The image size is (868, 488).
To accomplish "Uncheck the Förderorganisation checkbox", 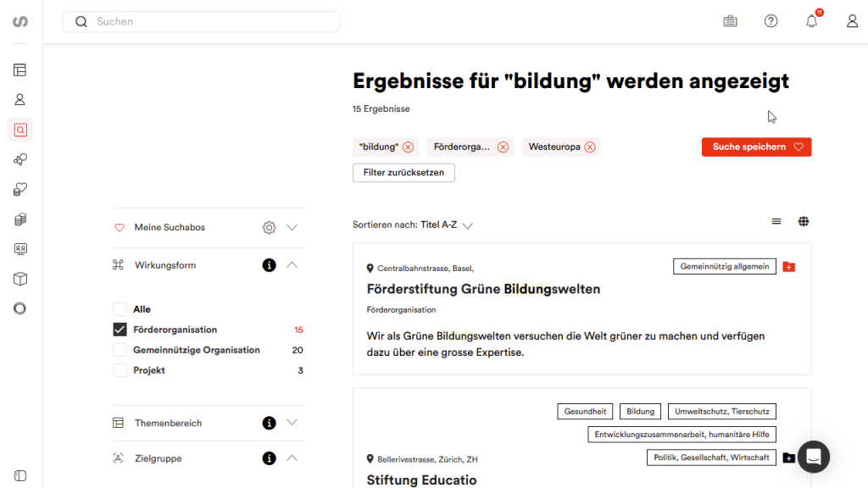I will [120, 330].
